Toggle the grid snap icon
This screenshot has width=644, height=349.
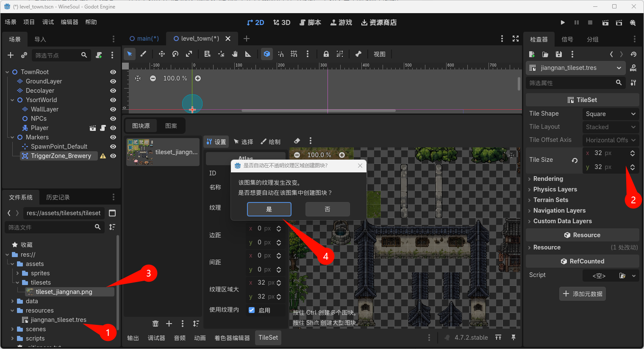click(x=294, y=54)
